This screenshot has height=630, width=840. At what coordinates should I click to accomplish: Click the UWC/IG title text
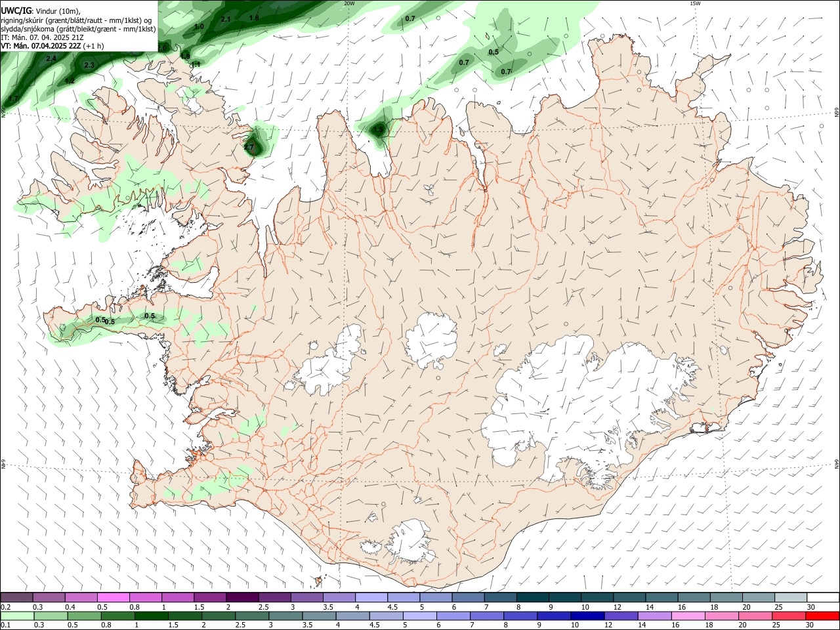(16, 11)
